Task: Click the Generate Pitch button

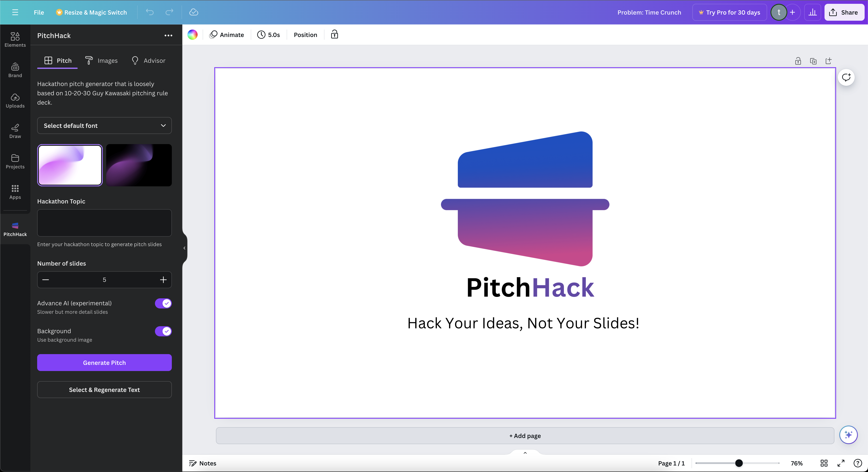Action: [104, 362]
